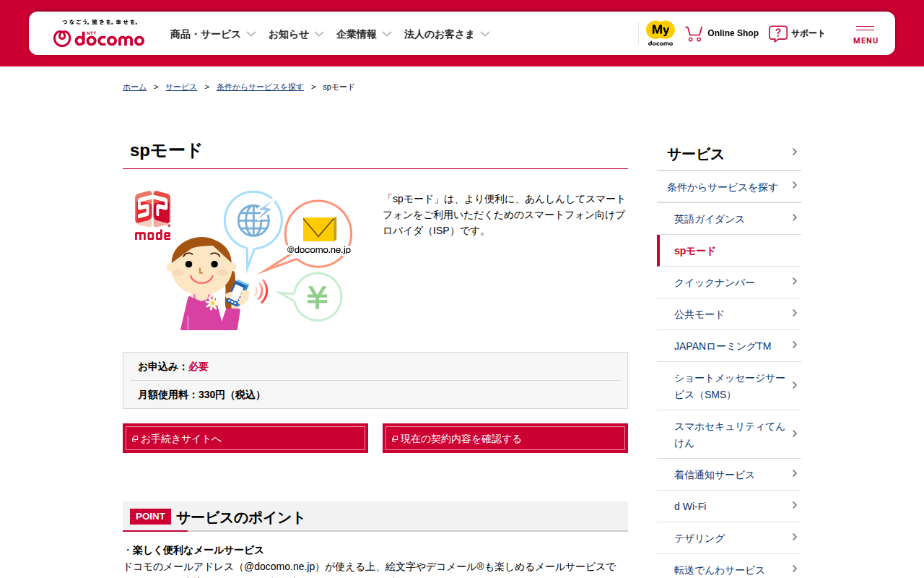
Task: Open 公共モード sidebar link
Action: (729, 314)
